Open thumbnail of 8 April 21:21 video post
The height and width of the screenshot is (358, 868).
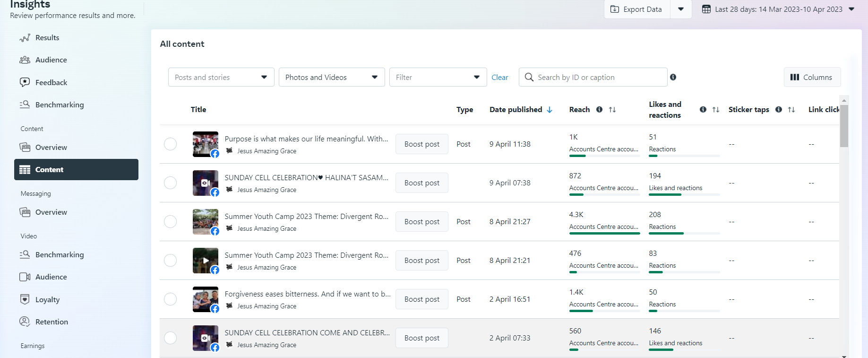point(206,261)
